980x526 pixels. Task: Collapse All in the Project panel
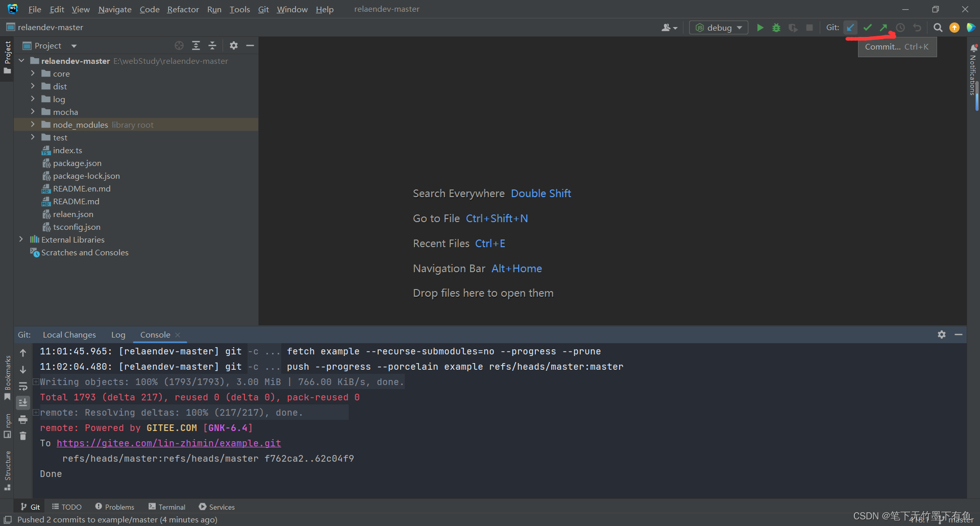coord(212,45)
